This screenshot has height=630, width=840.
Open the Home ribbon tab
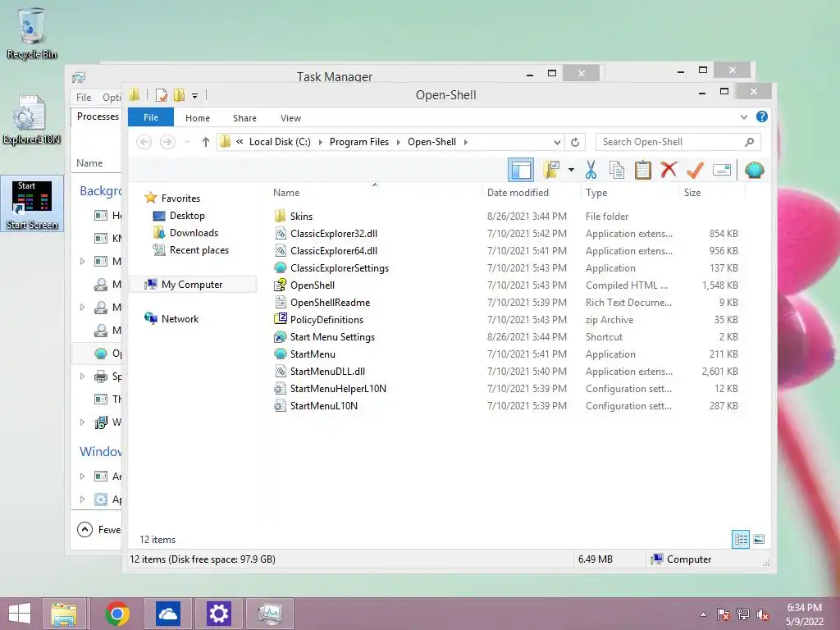pos(198,118)
